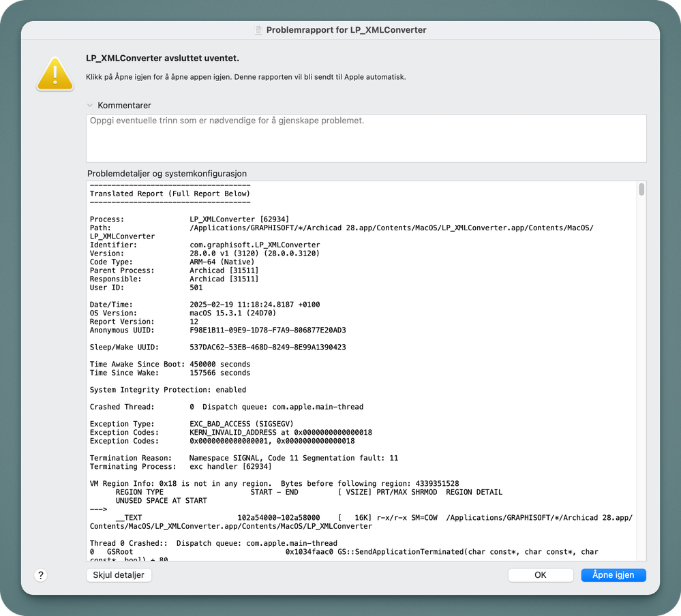Click the UNUSED SPACE AT START line
Viewport: 681px width, 616px height.
(x=161, y=501)
